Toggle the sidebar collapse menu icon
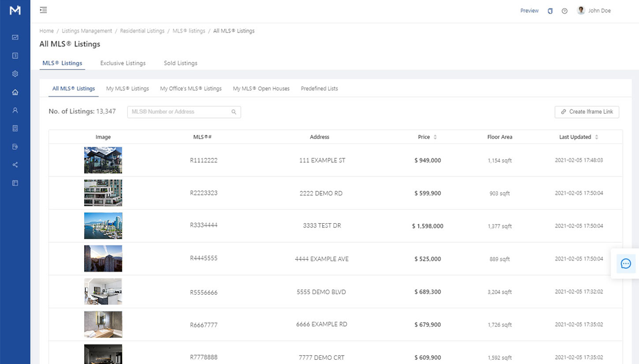639x364 pixels. point(43,10)
